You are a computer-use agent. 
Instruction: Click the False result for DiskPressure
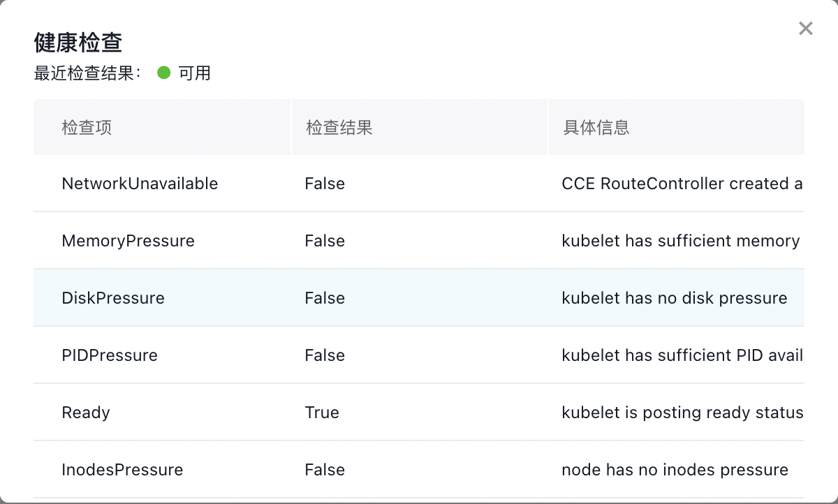click(324, 298)
